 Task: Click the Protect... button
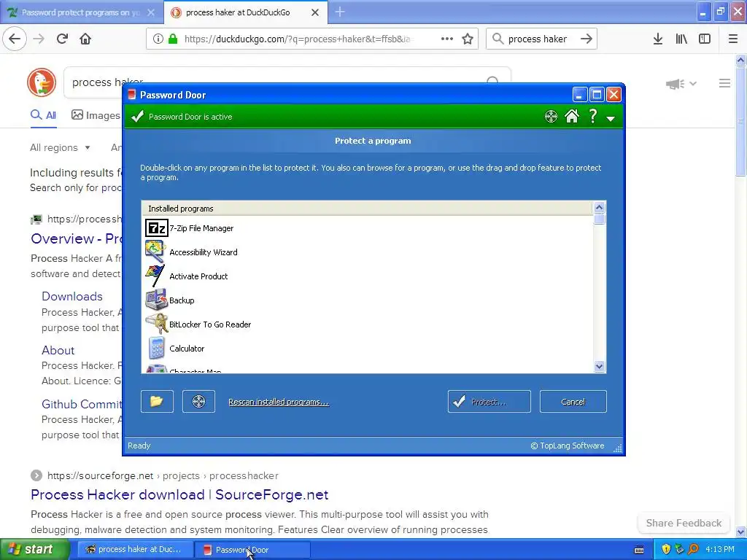(x=489, y=402)
